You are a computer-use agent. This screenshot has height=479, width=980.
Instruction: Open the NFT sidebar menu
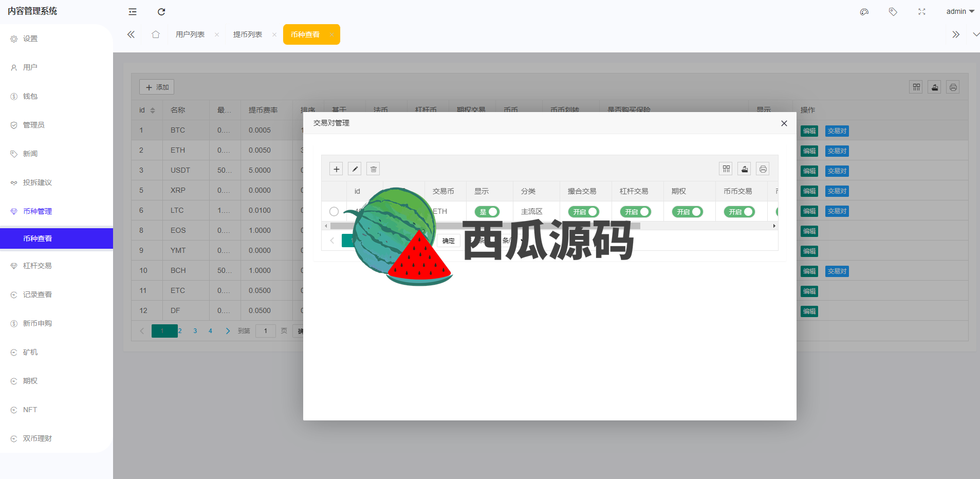click(x=57, y=410)
